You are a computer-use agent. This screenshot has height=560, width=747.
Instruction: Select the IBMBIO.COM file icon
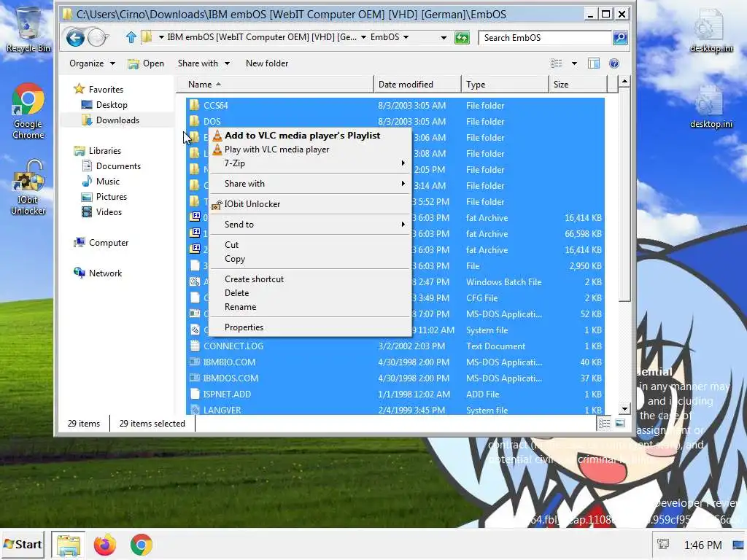pyautogui.click(x=194, y=362)
